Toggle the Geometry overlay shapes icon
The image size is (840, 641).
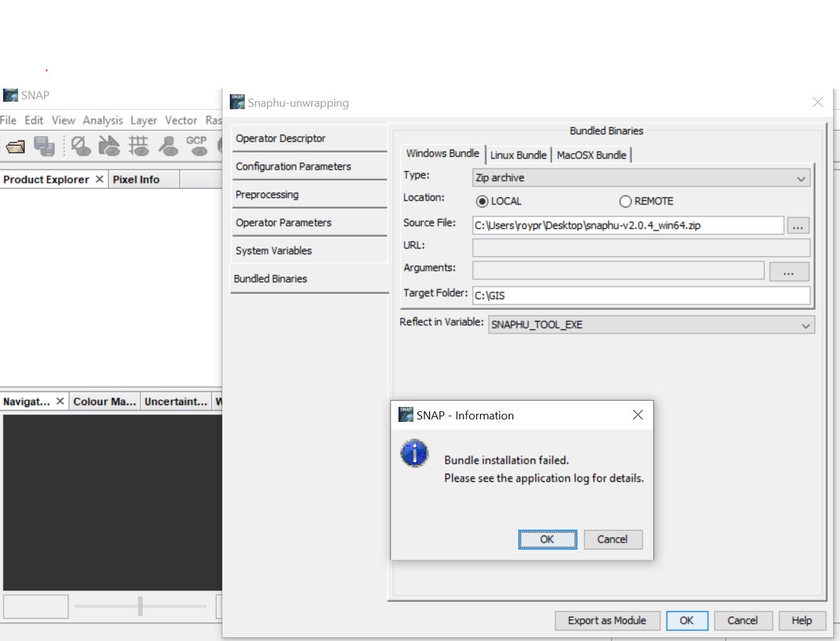109,147
